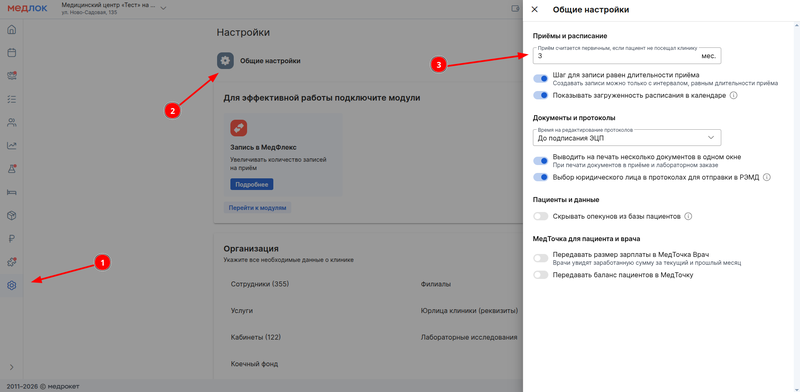Open the Время на редактирование протоколов dropdown
The image size is (800, 392).
point(627,138)
